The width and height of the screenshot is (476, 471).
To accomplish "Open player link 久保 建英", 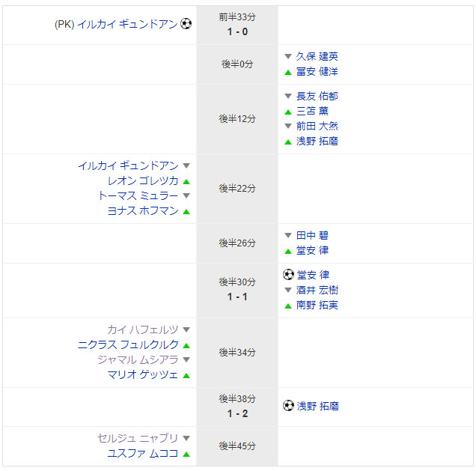I will (x=317, y=56).
